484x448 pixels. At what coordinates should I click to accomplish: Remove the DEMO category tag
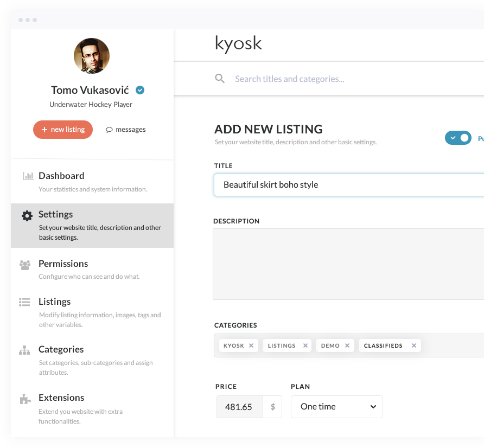(347, 345)
